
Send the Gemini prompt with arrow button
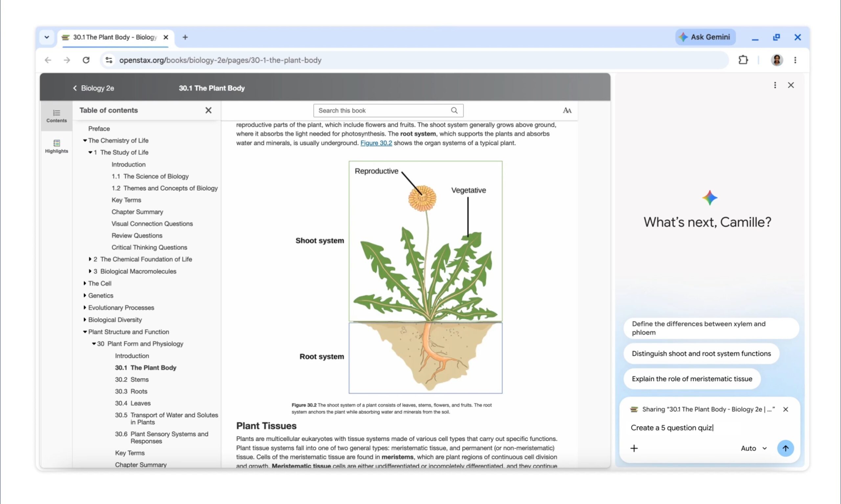tap(785, 448)
